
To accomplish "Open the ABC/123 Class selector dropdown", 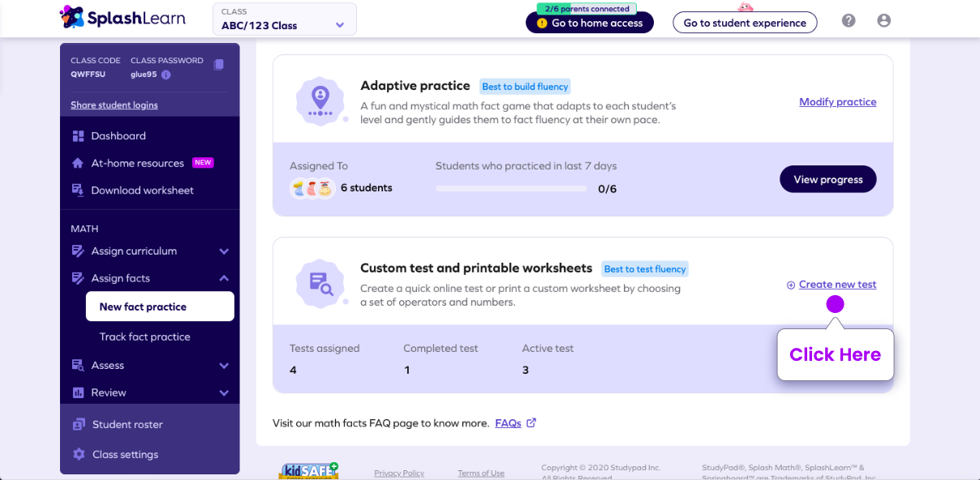I will pyautogui.click(x=285, y=19).
